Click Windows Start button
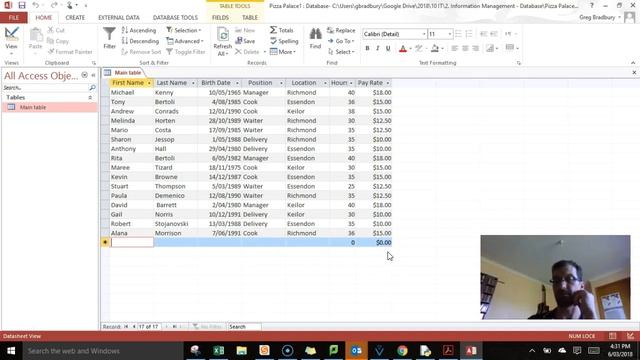The height and width of the screenshot is (360, 640). click(11, 351)
